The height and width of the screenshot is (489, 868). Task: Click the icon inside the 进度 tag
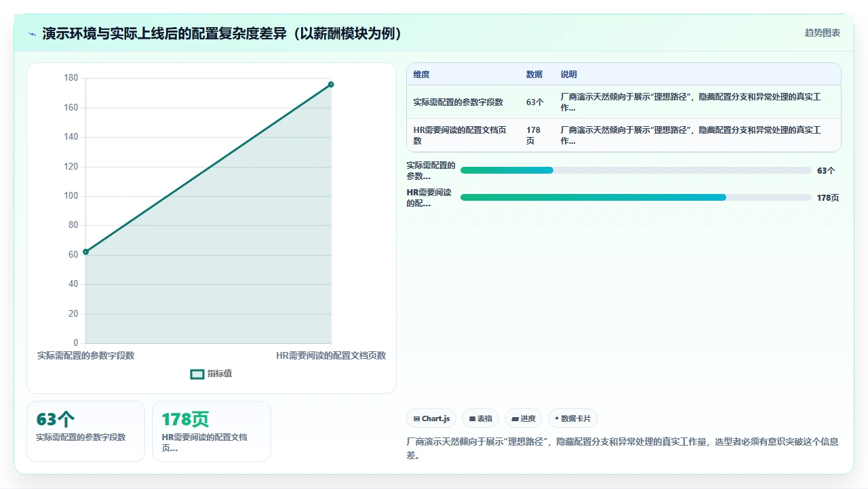point(515,419)
